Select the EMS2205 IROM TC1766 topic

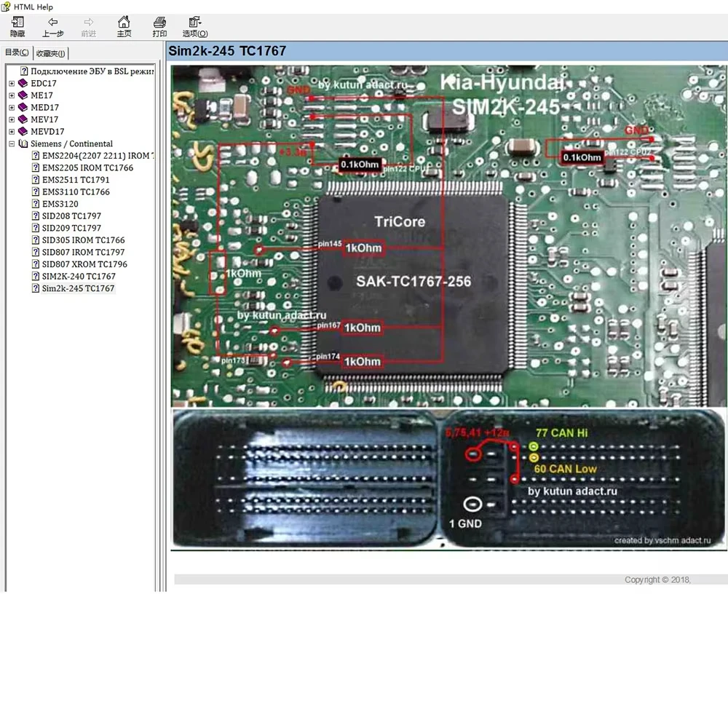(87, 168)
